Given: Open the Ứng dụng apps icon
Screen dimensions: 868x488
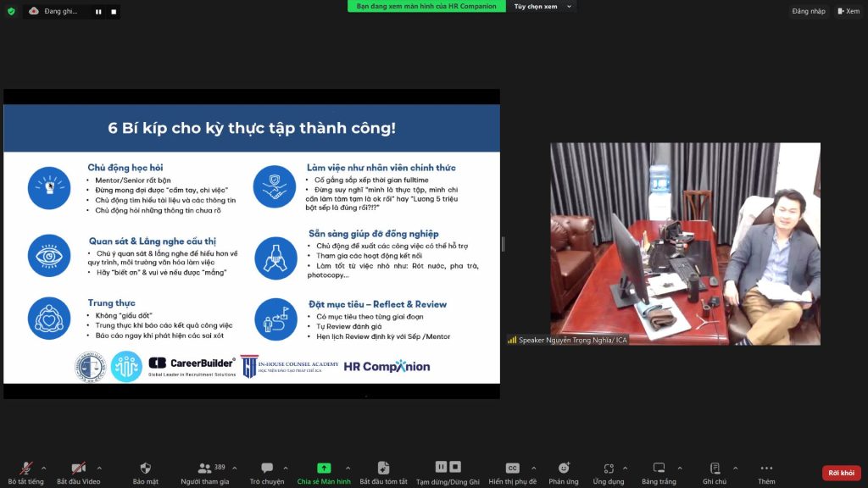Looking at the screenshot, I should point(609,469).
